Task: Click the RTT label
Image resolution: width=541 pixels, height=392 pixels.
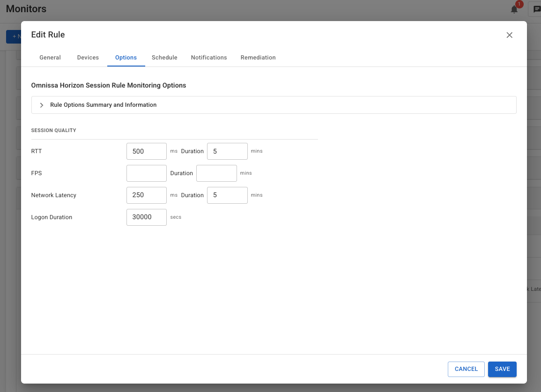Action: (x=36, y=151)
